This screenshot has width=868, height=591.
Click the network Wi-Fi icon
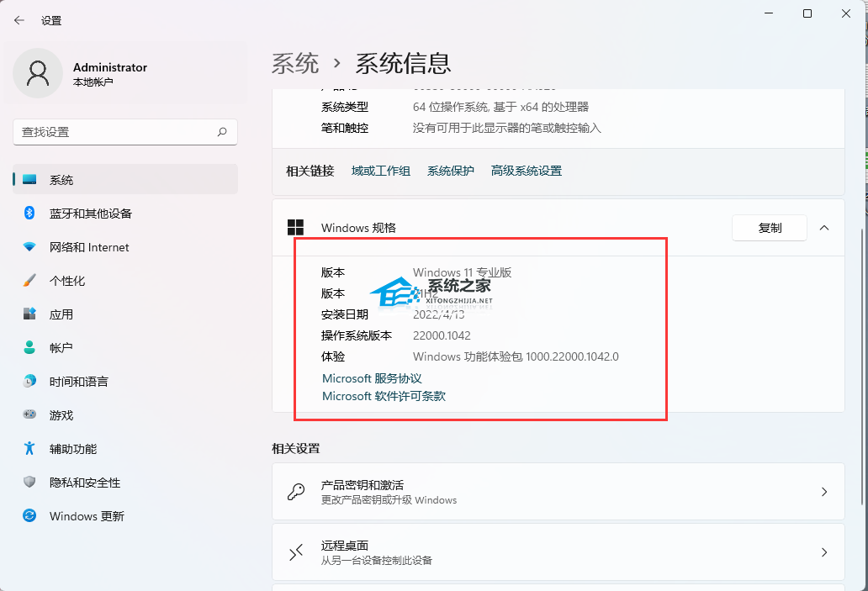click(29, 247)
